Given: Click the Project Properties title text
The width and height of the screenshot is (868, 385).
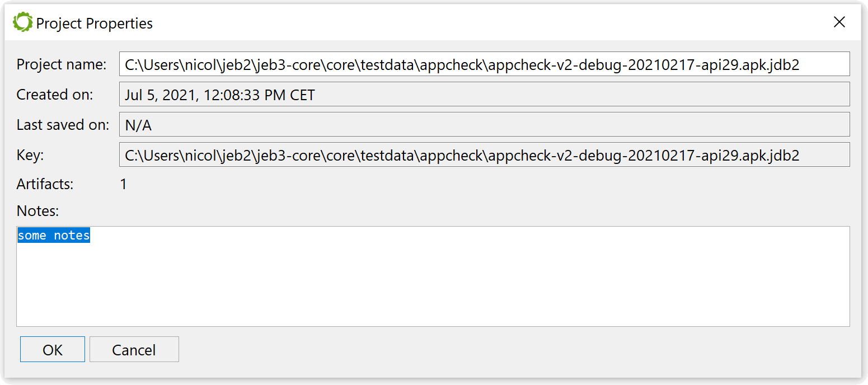Looking at the screenshot, I should point(95,24).
